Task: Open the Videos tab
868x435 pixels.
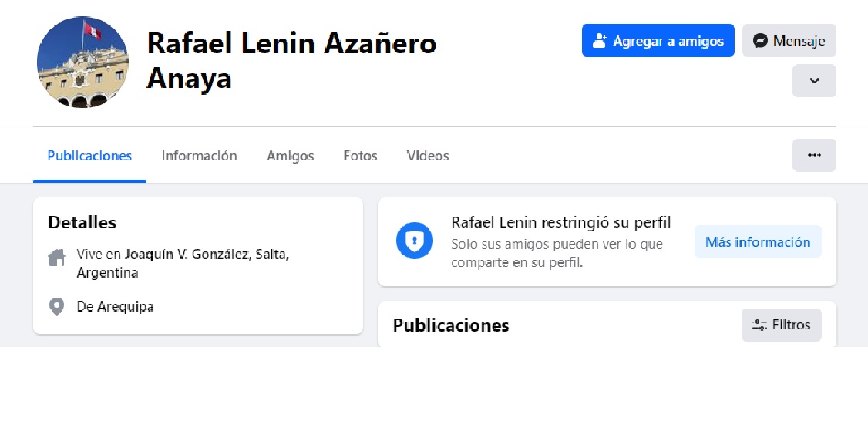Action: pyautogui.click(x=427, y=156)
